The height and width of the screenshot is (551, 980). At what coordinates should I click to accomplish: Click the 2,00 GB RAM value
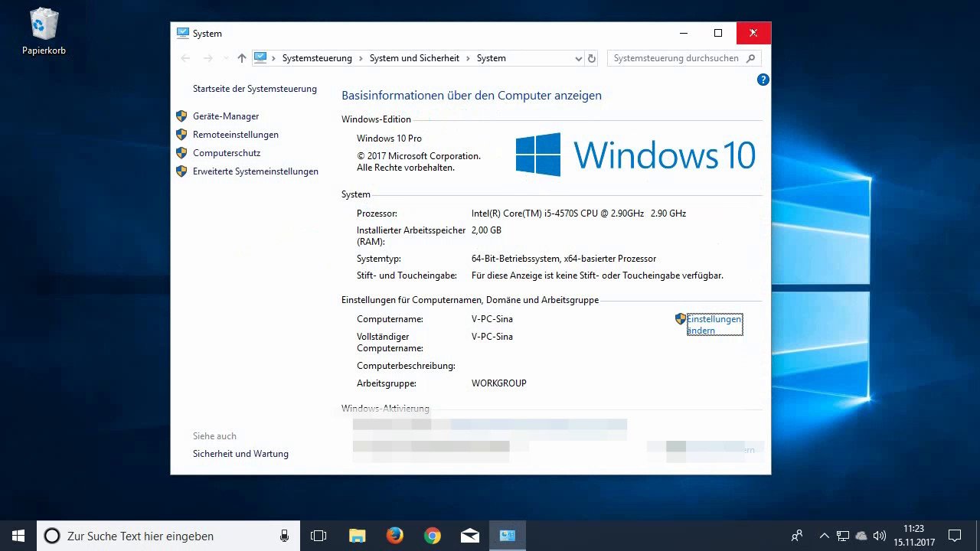tap(486, 230)
